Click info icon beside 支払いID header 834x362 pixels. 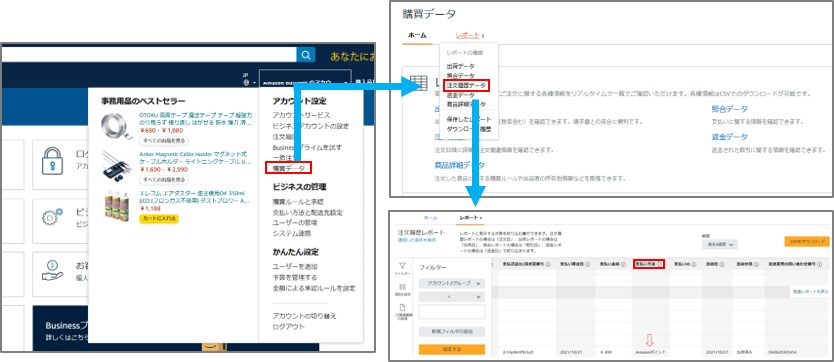(x=694, y=264)
